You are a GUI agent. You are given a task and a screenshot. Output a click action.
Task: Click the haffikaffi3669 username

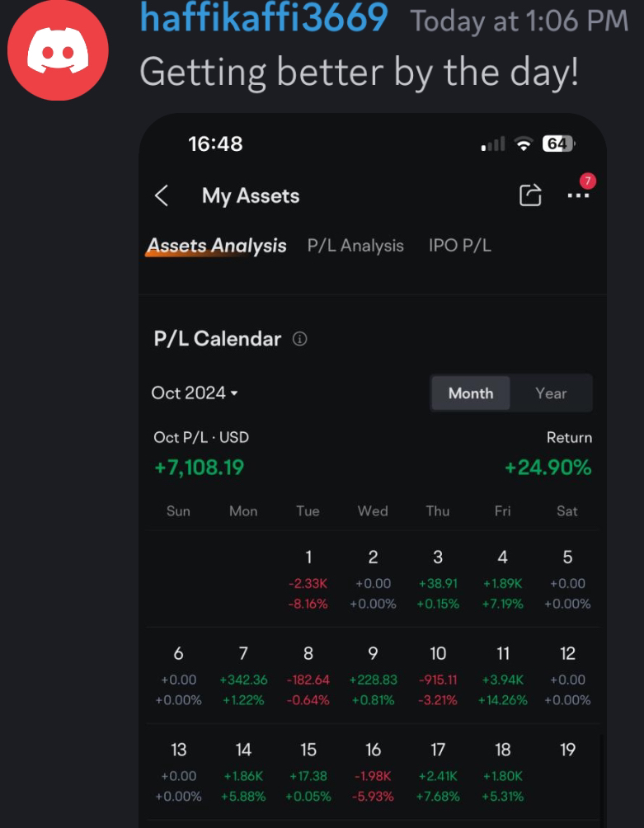tap(264, 16)
